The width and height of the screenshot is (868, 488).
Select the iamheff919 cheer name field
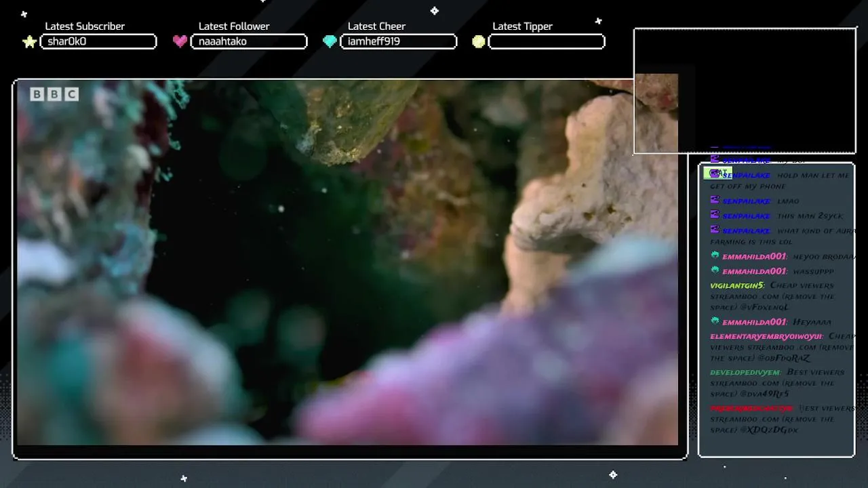[x=399, y=41]
